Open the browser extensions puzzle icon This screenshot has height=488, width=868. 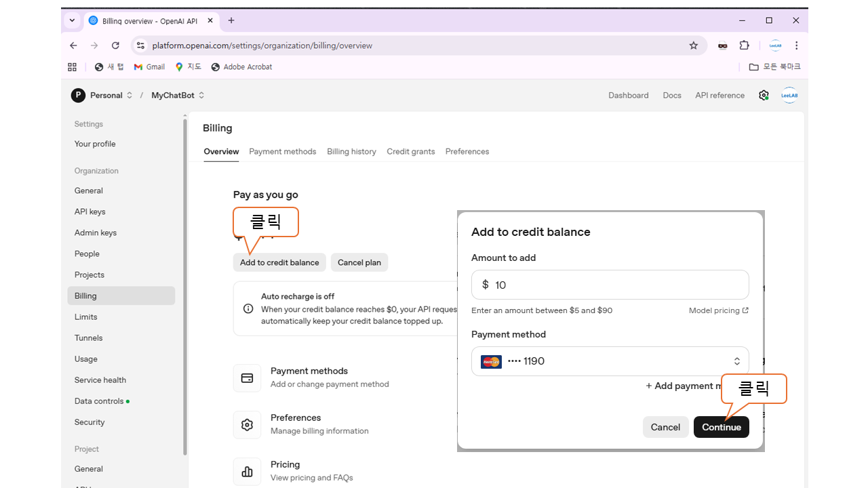(x=744, y=45)
